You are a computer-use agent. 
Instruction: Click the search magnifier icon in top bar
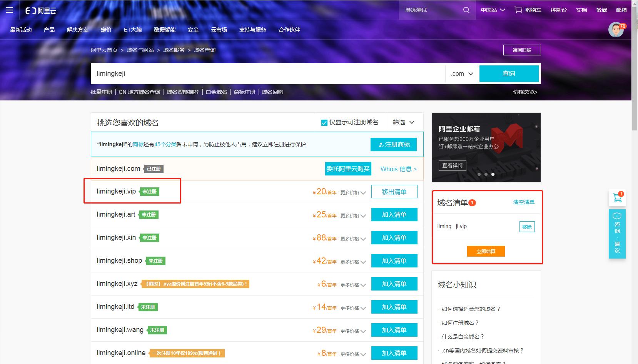tap(466, 10)
